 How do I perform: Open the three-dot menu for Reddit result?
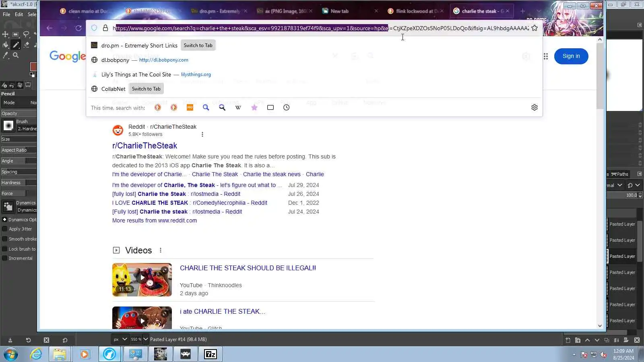point(202,134)
